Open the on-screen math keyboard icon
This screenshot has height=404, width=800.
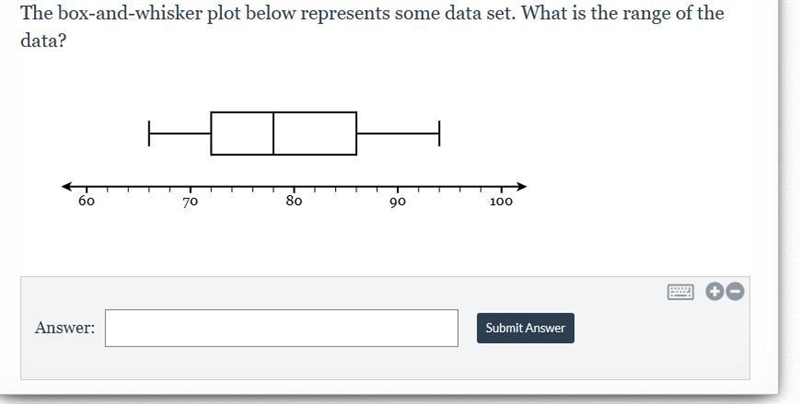coord(681,292)
